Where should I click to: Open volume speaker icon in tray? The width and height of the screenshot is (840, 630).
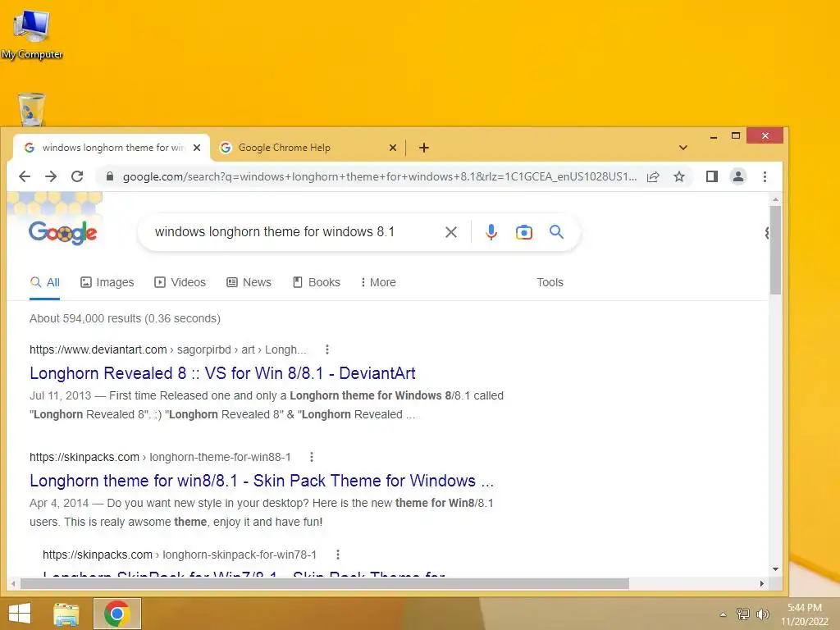[762, 614]
